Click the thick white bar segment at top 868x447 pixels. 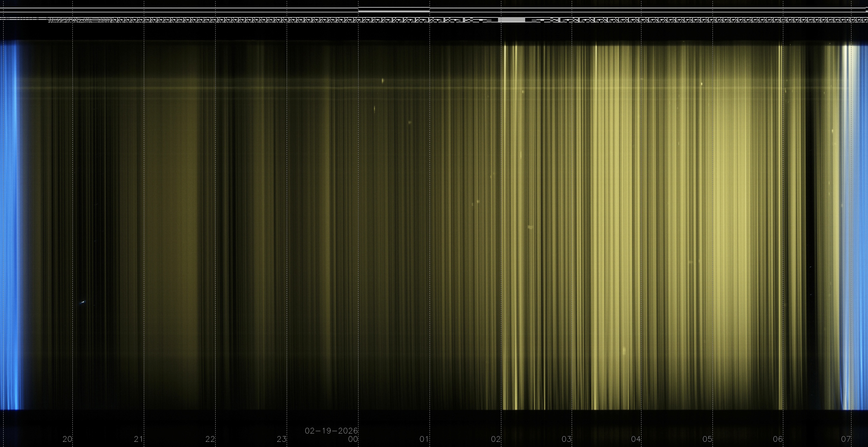point(394,11)
